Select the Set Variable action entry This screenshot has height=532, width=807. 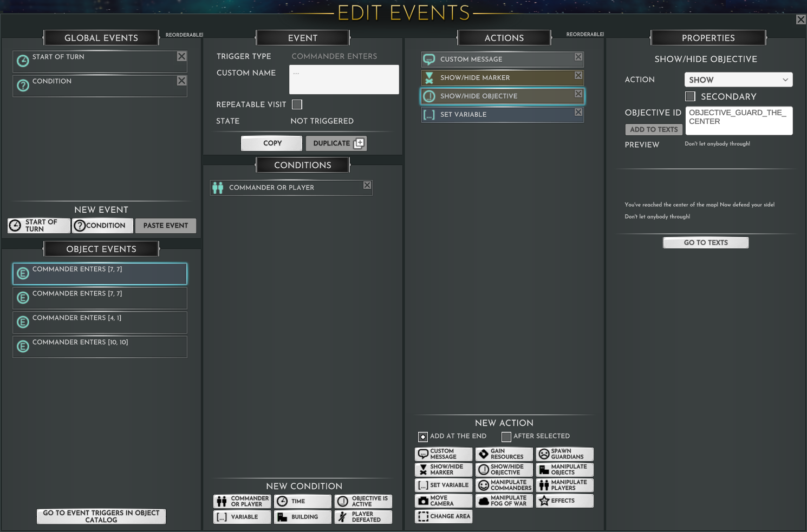pos(502,115)
